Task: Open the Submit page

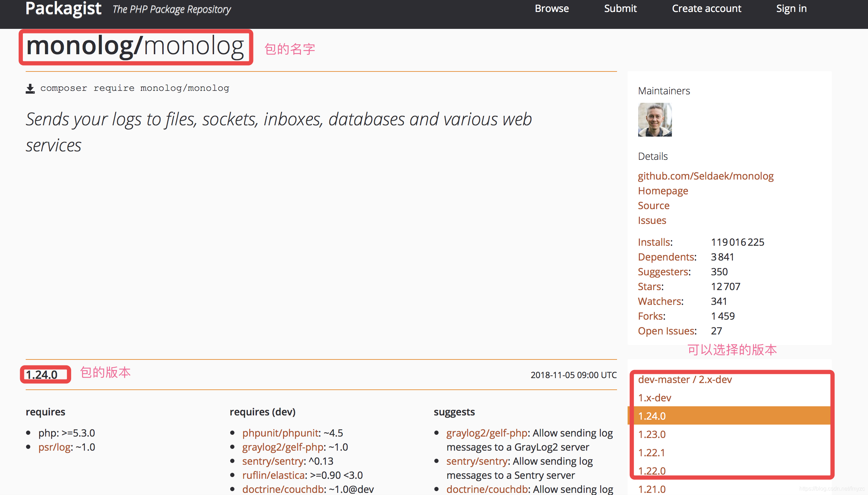Action: (x=620, y=8)
